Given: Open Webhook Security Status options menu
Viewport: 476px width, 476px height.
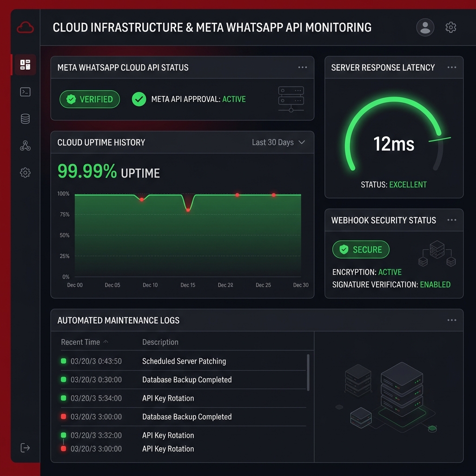Looking at the screenshot, I should (x=452, y=220).
